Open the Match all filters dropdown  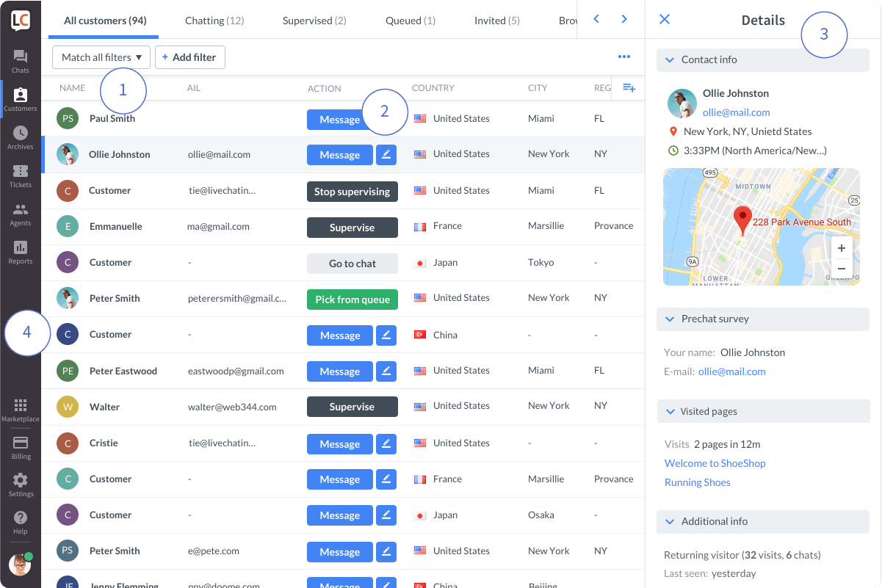click(101, 57)
